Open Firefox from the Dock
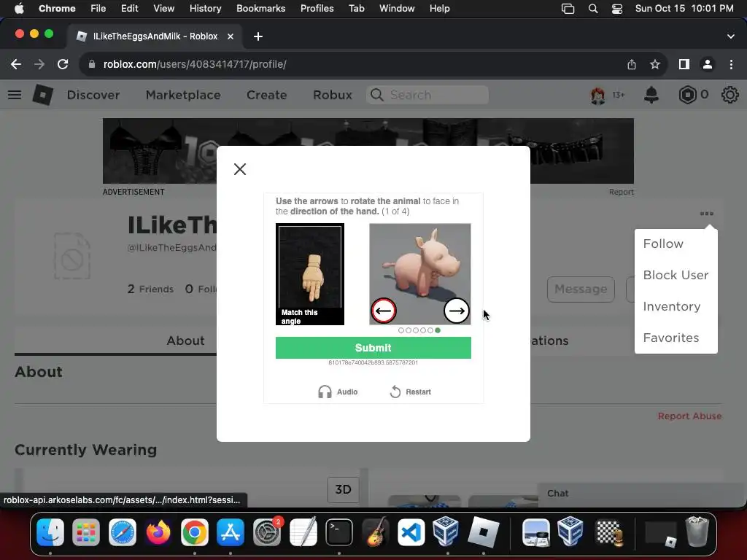Screen dimensions: 747x560 point(158,532)
